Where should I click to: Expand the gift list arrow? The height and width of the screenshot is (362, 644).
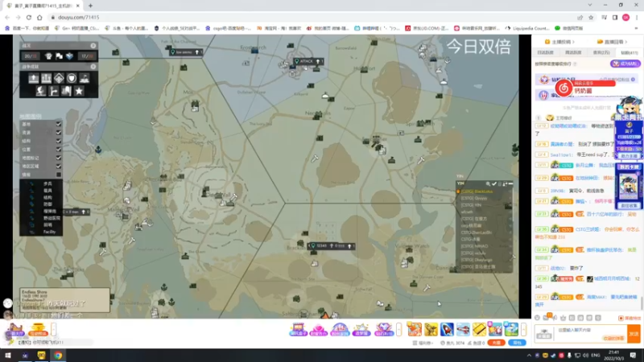click(524, 329)
